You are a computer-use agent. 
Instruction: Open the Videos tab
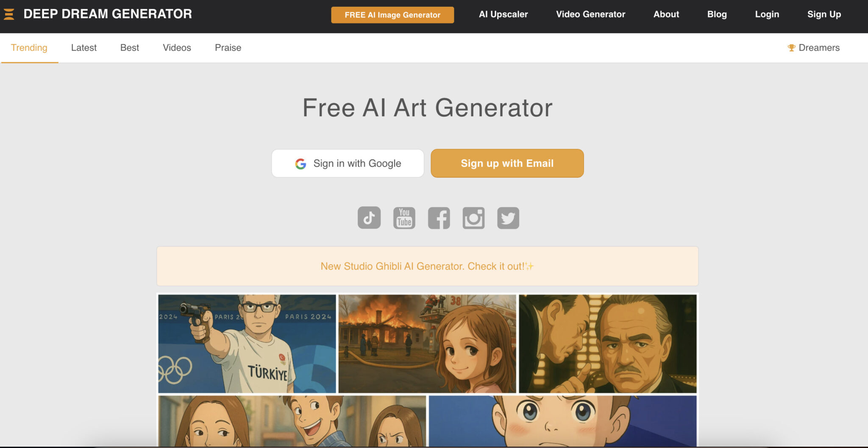(x=177, y=48)
